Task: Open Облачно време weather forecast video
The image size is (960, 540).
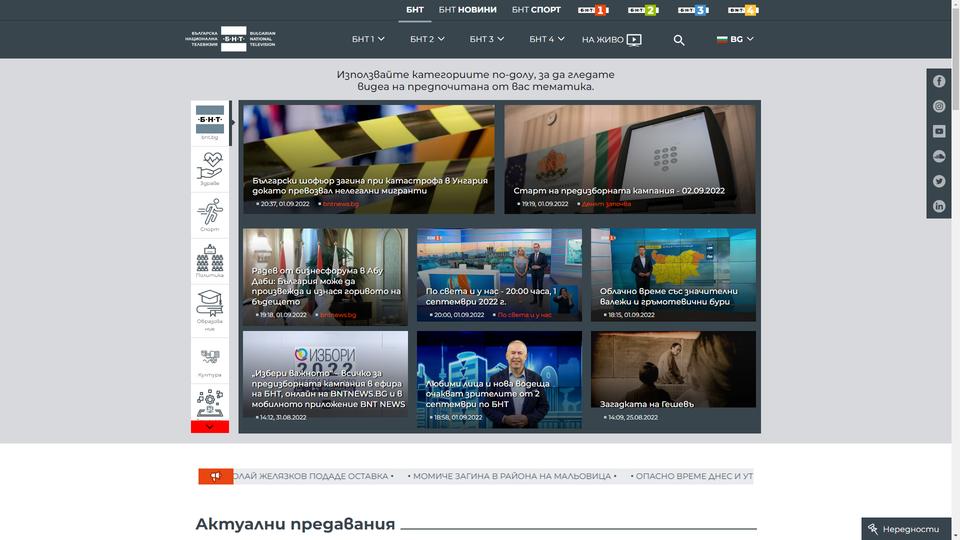Action: coord(673,275)
